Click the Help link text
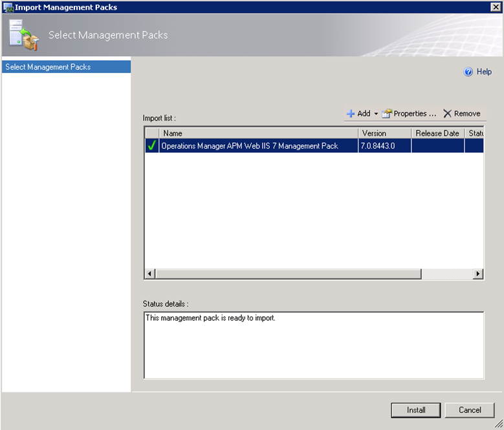The image size is (504, 430). click(484, 72)
